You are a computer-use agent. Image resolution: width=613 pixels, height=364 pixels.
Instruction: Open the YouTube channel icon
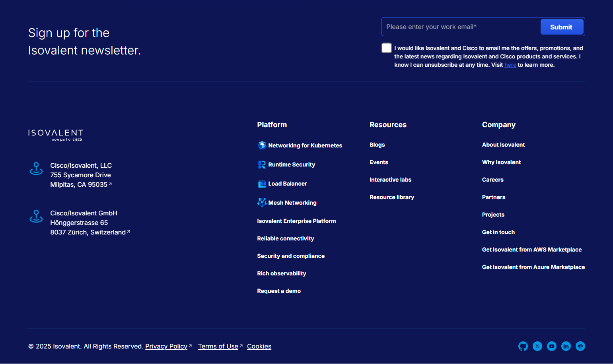click(552, 346)
